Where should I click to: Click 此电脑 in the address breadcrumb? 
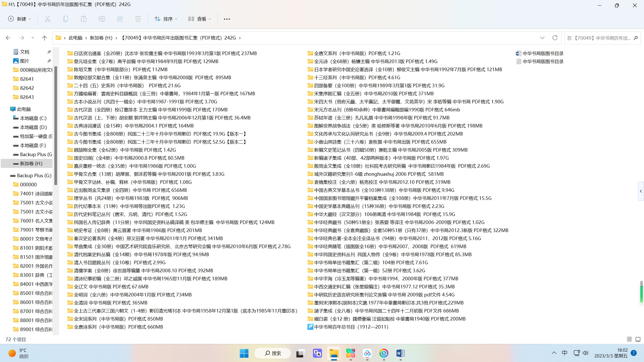coord(75,38)
